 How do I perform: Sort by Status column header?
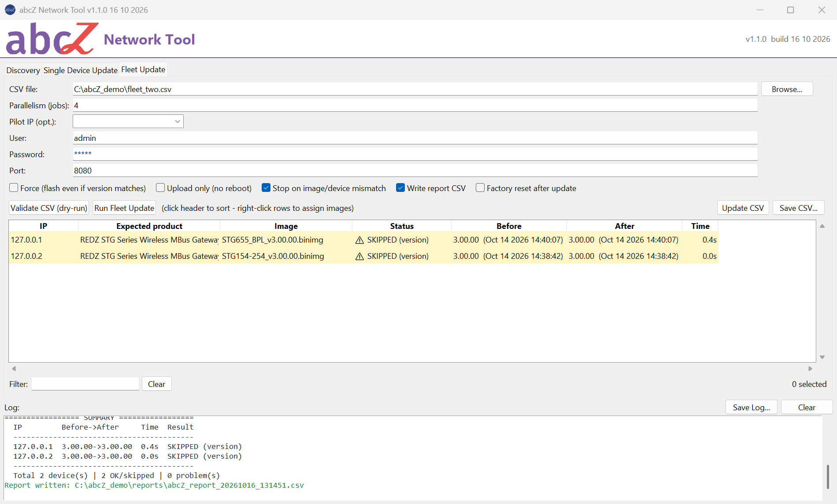[x=402, y=226]
